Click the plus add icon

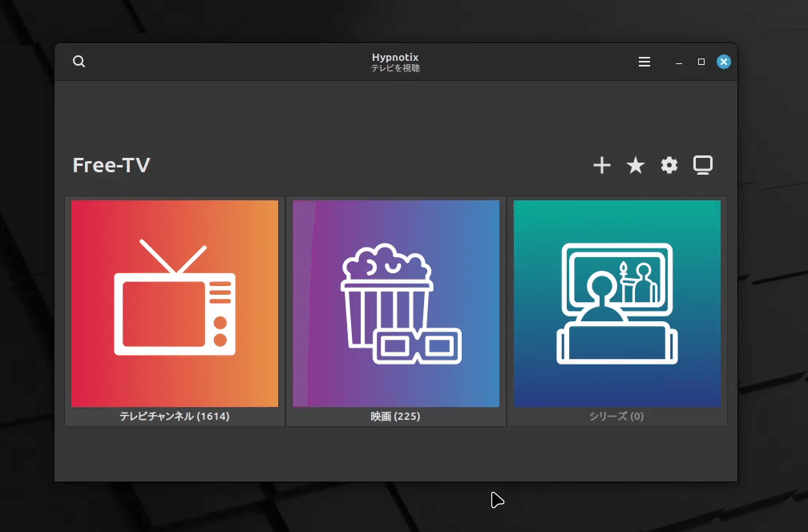602,165
